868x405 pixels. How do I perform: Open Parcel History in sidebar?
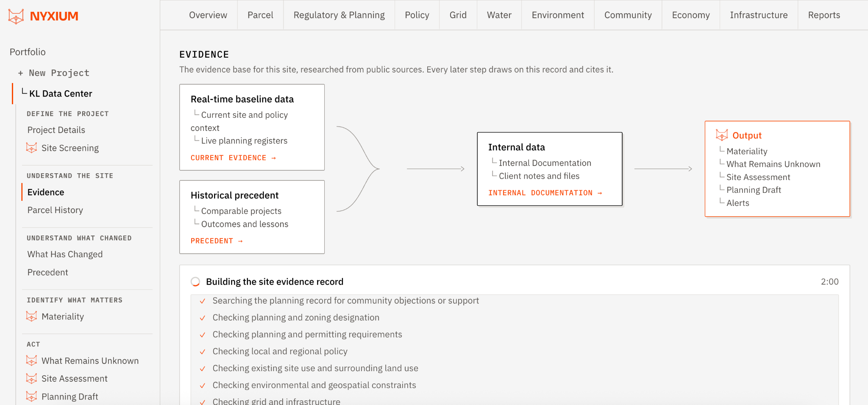click(x=55, y=210)
